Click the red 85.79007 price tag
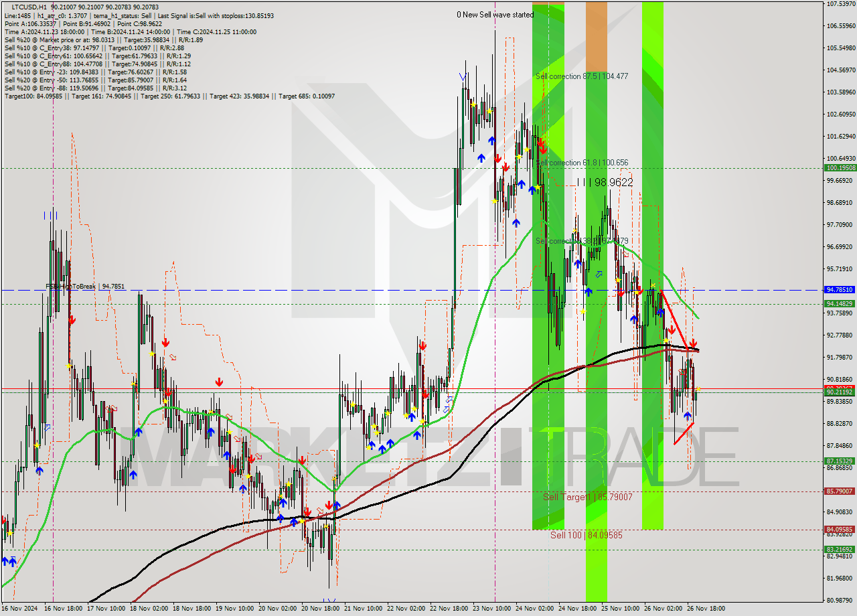 840,491
